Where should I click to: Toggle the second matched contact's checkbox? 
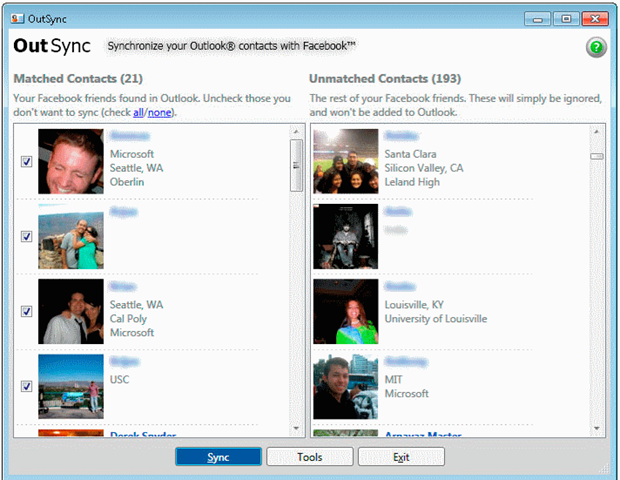26,237
